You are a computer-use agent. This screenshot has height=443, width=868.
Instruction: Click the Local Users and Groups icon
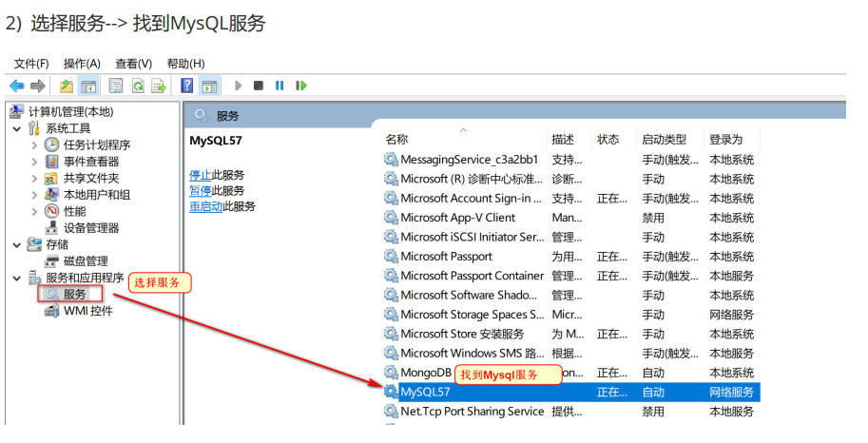tap(51, 195)
